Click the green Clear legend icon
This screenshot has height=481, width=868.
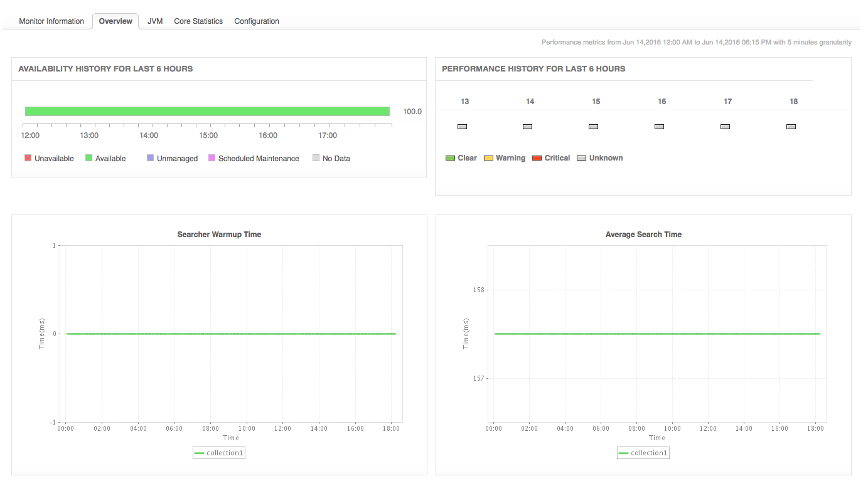click(x=450, y=158)
